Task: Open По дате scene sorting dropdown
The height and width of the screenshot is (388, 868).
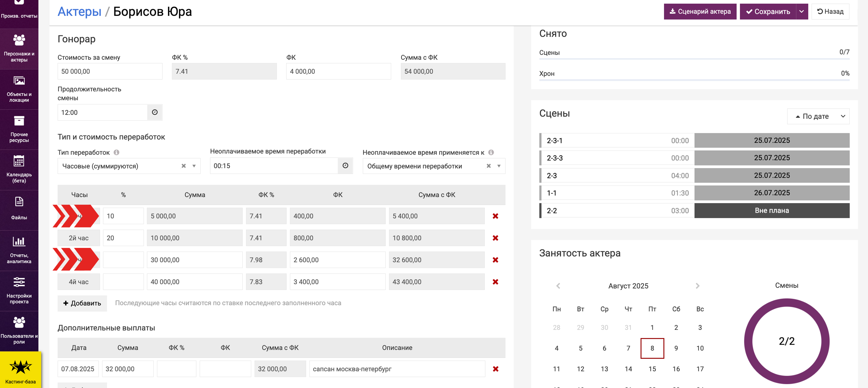Action: pos(818,116)
